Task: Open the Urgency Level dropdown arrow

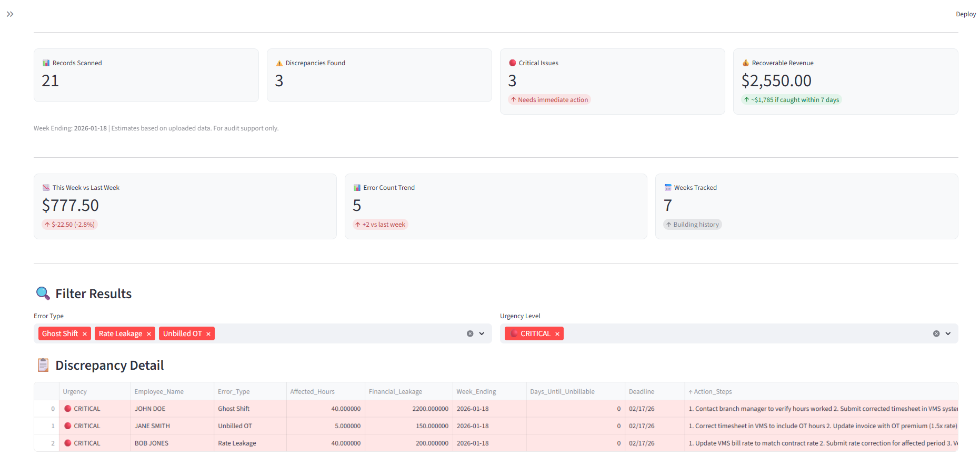Action: (948, 333)
